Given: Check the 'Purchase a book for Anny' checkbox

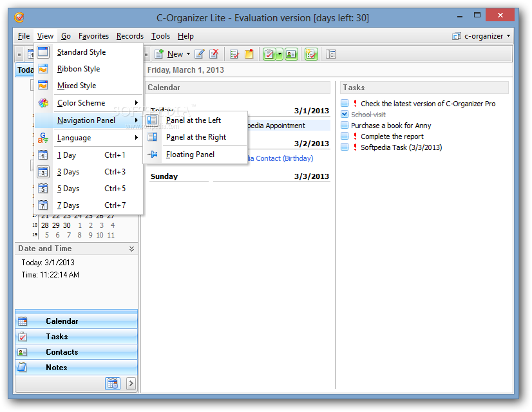Looking at the screenshot, I should [x=345, y=125].
